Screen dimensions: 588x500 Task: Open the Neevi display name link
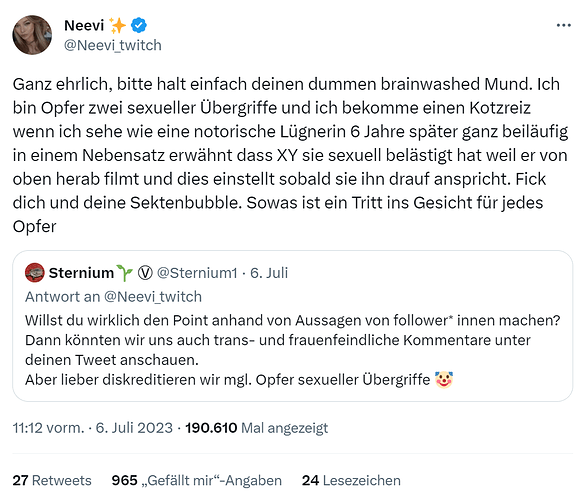click(x=84, y=26)
